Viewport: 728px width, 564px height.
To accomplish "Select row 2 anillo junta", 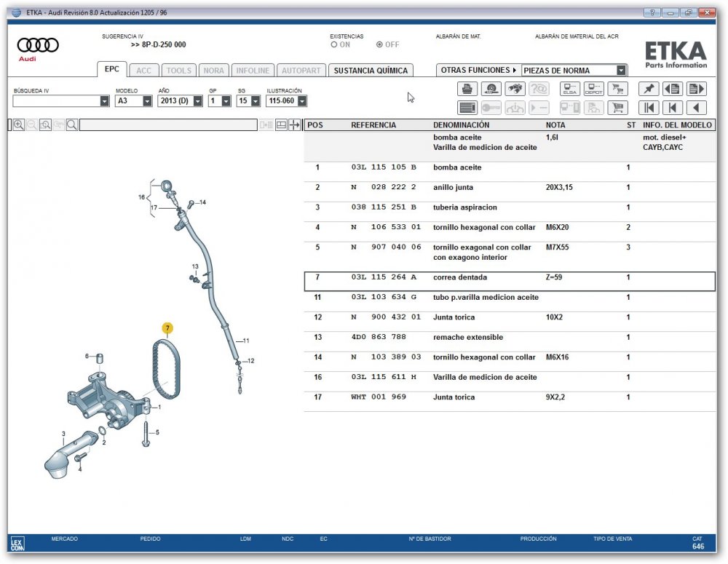I will (x=510, y=191).
